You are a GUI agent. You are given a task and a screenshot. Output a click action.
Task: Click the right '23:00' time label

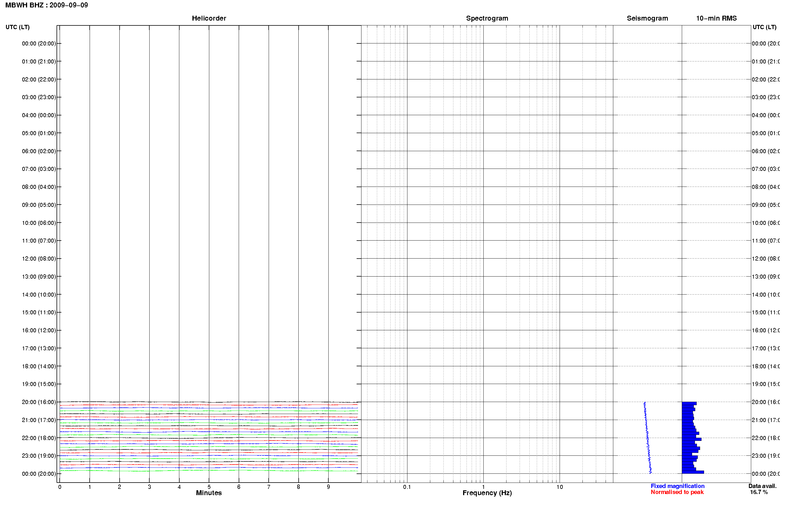pos(765,456)
